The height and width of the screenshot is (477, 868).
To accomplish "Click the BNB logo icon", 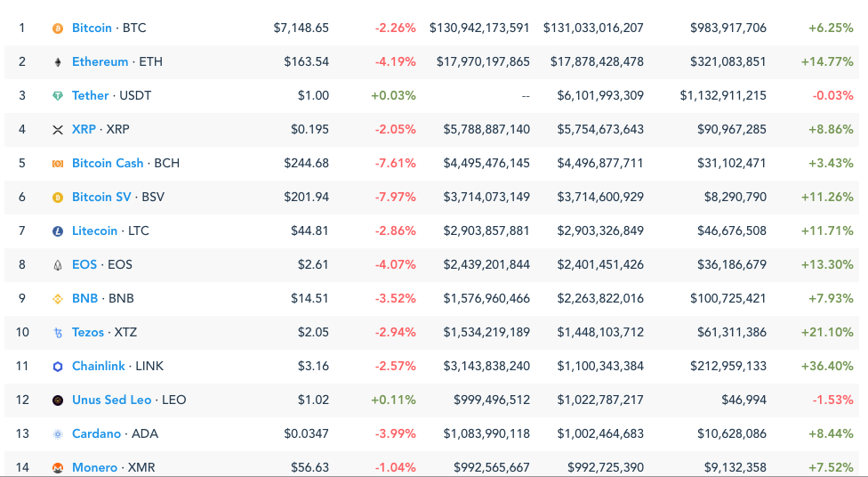I will (58, 299).
